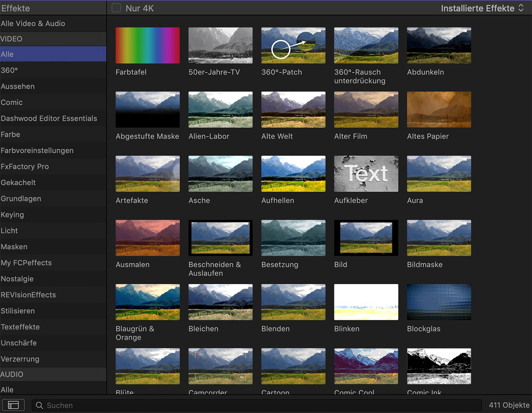Pick the 50er-Jahre-TV effect
The width and height of the screenshot is (532, 413).
pos(220,46)
